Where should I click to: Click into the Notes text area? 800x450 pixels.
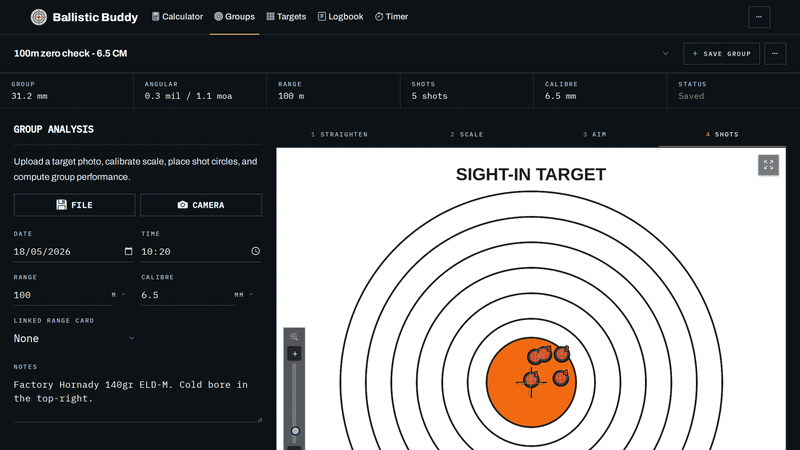click(x=138, y=399)
